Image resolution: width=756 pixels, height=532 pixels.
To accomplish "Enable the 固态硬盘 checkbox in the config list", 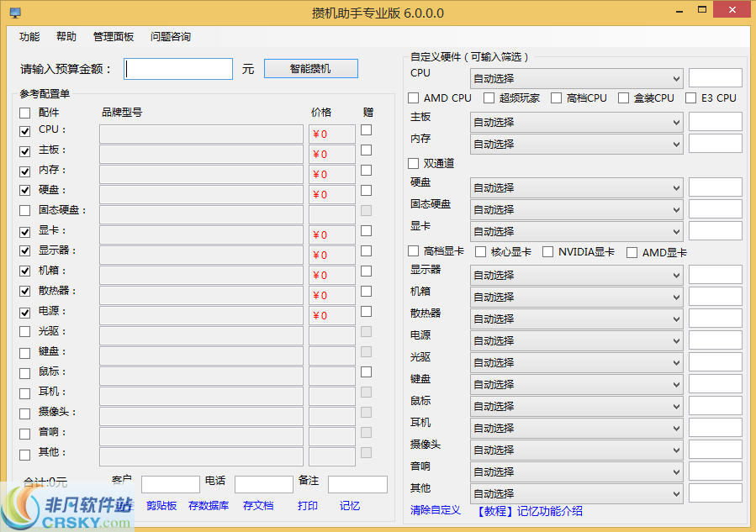I will pyautogui.click(x=25, y=211).
